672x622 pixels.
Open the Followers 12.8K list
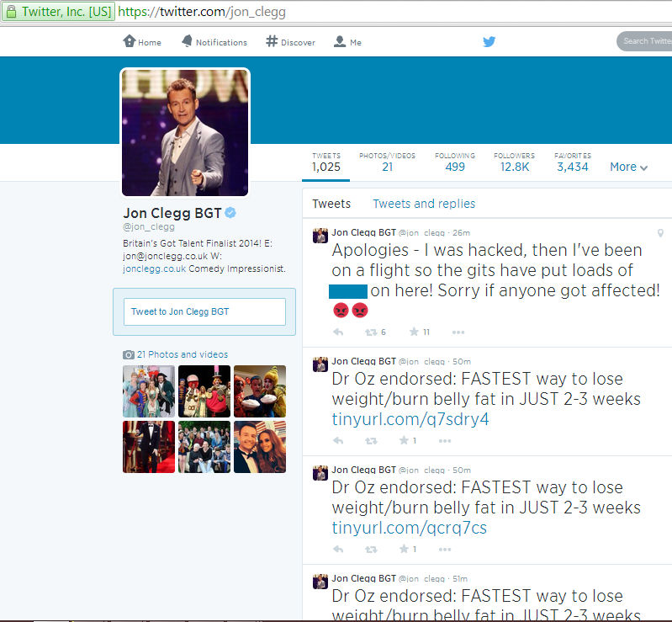point(514,162)
